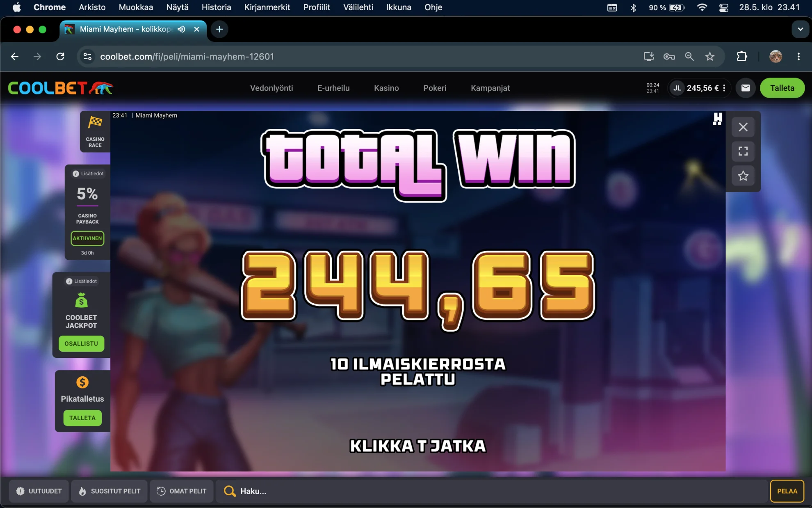This screenshot has width=812, height=508.
Task: Open Chrome three-dot menu
Action: click(798, 57)
